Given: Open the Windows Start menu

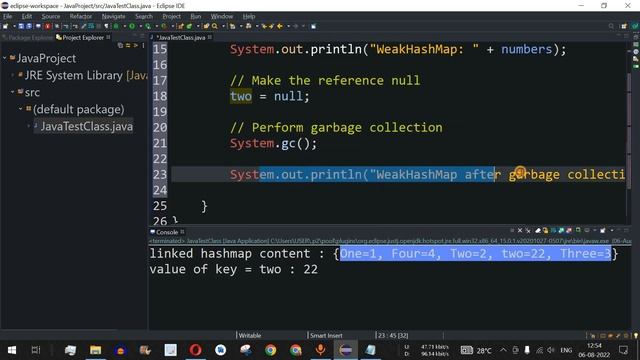Looking at the screenshot, I should pyautogui.click(x=12, y=350).
